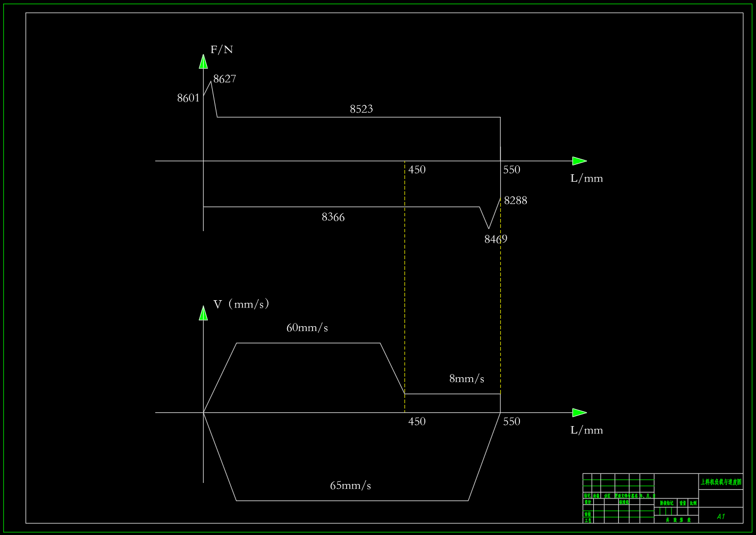Click 550 label on the force chart
756x535 pixels.
(511, 169)
